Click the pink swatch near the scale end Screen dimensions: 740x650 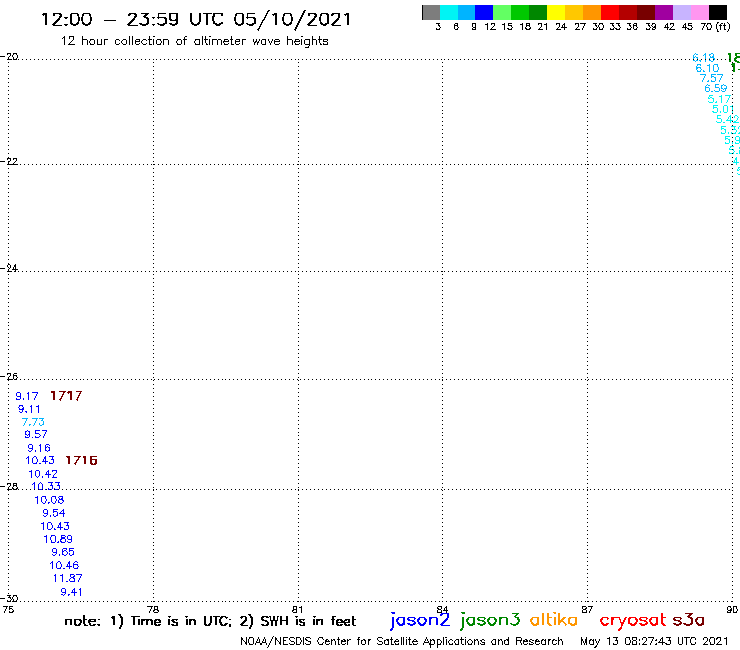[699, 12]
